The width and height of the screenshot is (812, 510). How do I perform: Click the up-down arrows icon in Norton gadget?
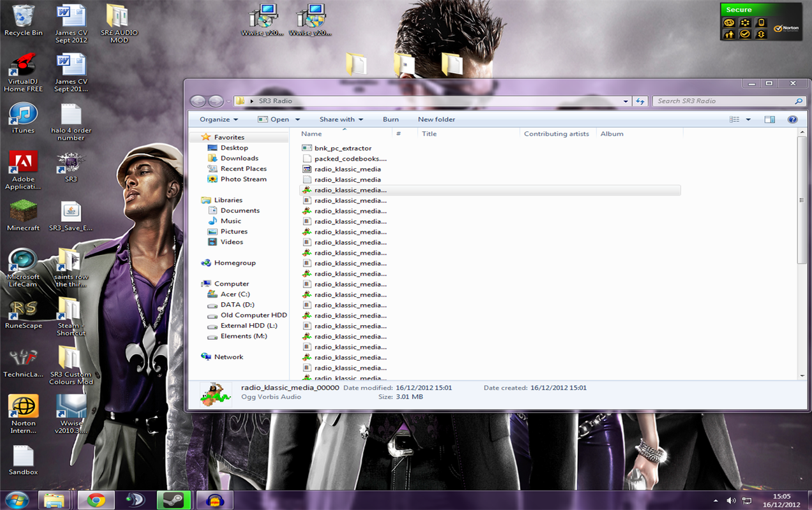click(761, 34)
